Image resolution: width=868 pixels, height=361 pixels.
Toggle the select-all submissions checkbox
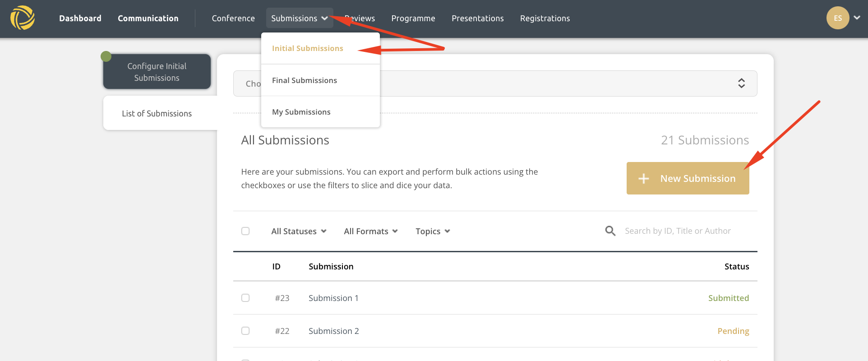(x=245, y=231)
